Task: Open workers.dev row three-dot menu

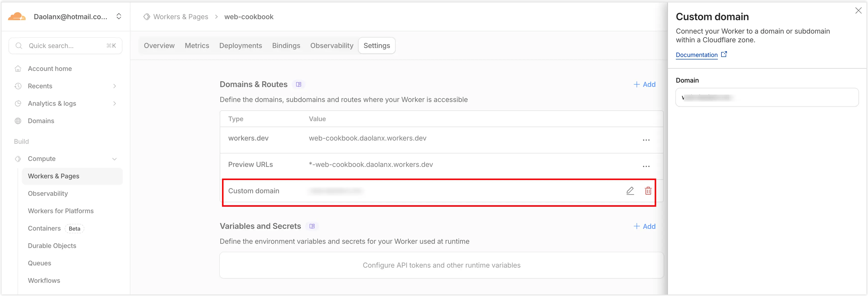Action: point(646,140)
